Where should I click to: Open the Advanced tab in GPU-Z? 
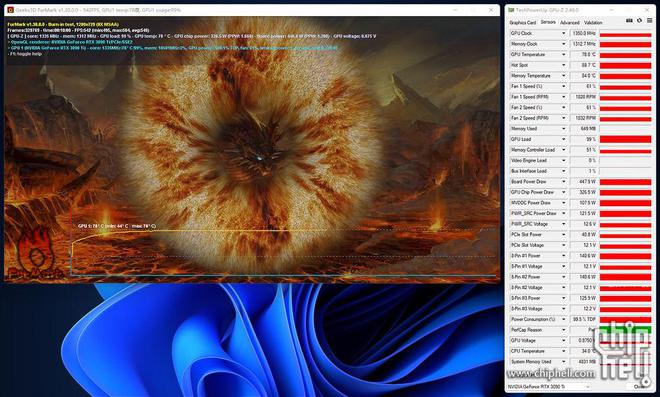click(570, 23)
